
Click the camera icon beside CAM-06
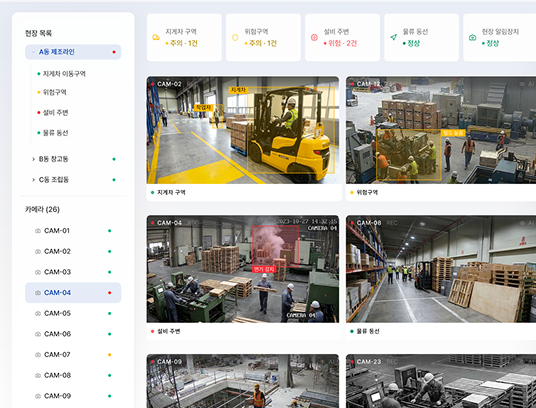[x=38, y=334]
